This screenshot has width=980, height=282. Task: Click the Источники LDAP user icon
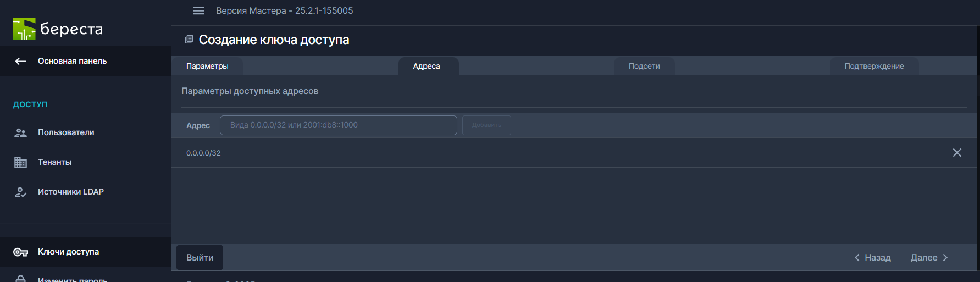tap(21, 192)
